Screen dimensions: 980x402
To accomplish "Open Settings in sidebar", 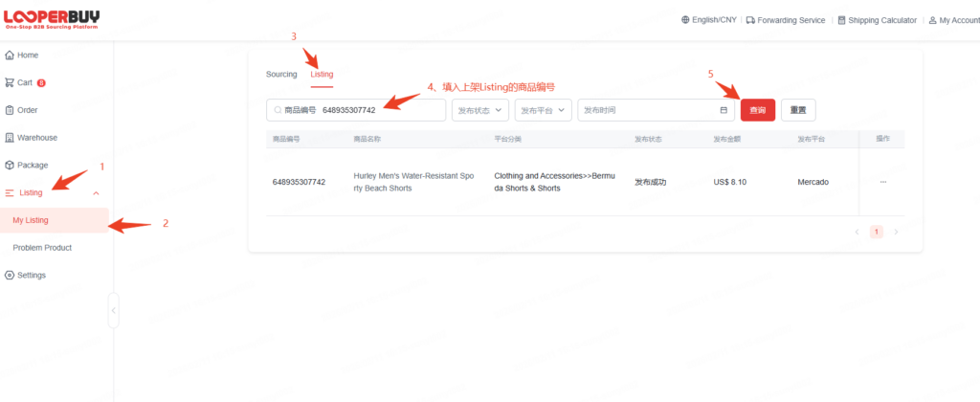I will (x=31, y=276).
